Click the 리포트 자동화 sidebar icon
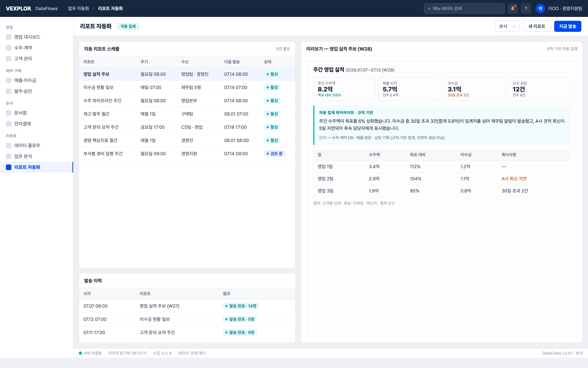 coord(8,167)
